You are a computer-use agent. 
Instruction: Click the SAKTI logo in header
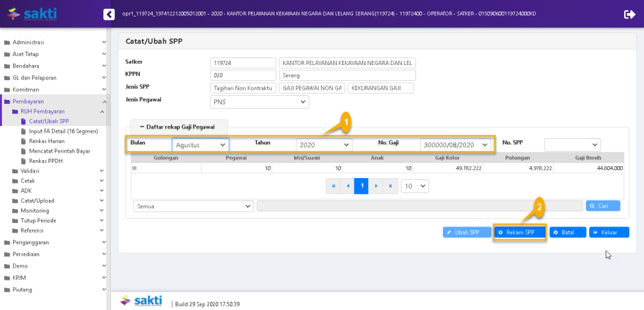coord(31,14)
